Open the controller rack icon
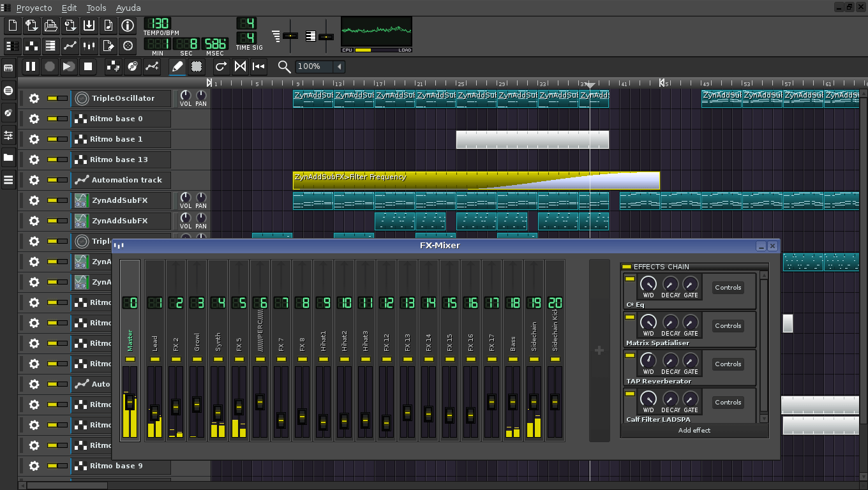This screenshot has width=868, height=490. coord(128,46)
